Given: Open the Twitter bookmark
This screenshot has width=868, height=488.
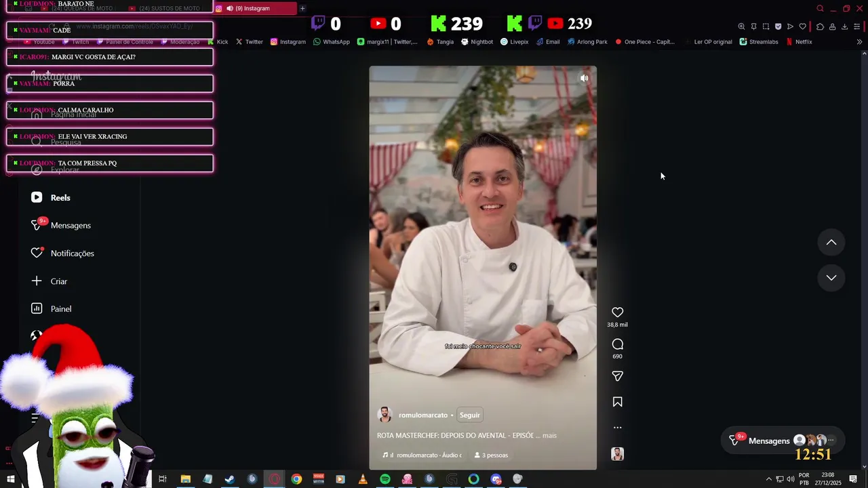Looking at the screenshot, I should pos(249,41).
